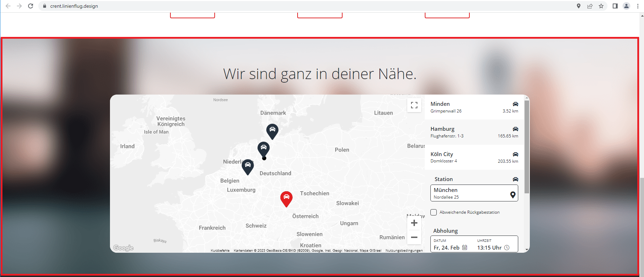Select Minden Grimpenwall 26 station entry
This screenshot has height=277, width=644.
(474, 107)
